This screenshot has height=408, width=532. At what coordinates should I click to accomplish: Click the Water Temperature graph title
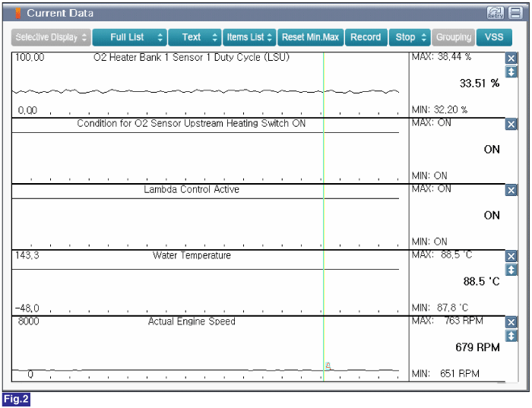192,255
